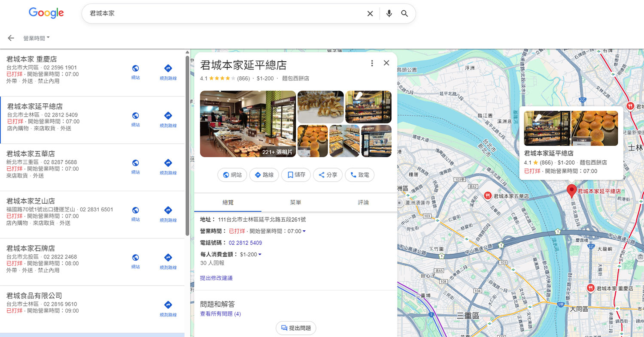Screen dimensions: 644x337
Task: Open website for 君城本家石牌店
Action: [136, 261]
